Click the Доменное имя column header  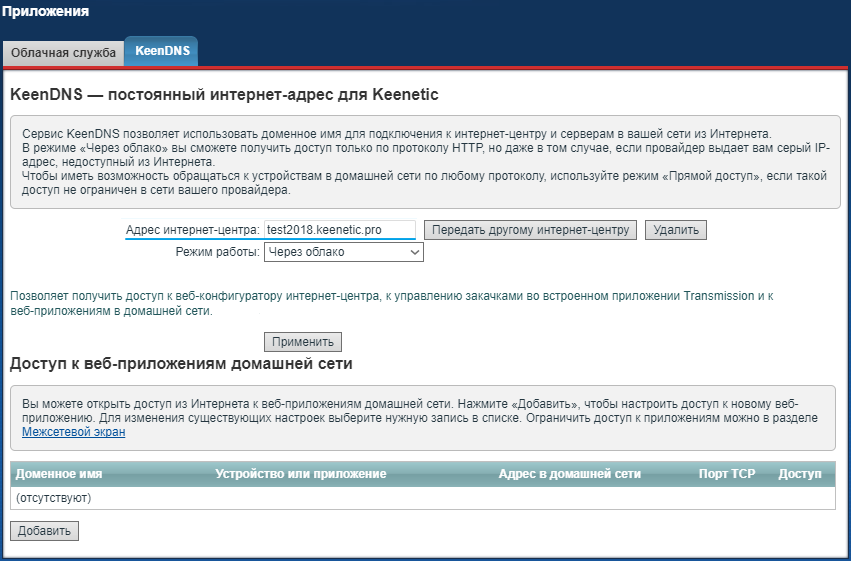[x=59, y=474]
